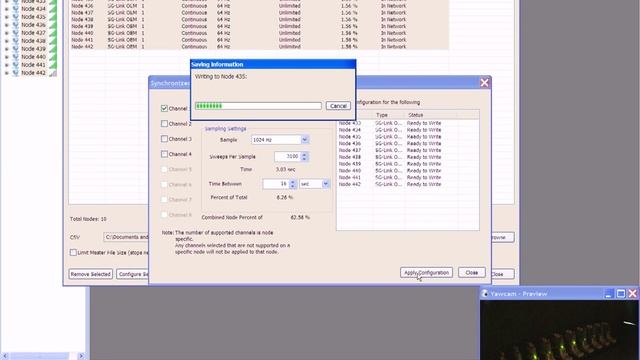Expand Node 435 in the tree

[6, 17]
